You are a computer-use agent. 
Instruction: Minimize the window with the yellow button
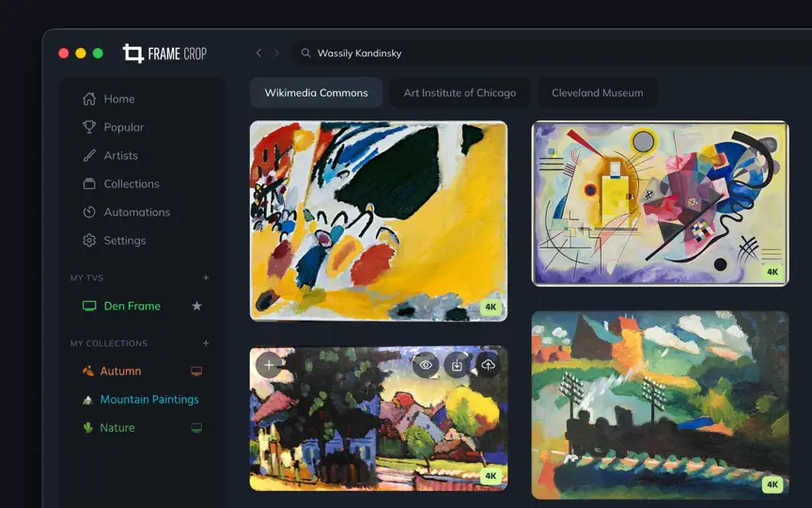click(x=81, y=53)
